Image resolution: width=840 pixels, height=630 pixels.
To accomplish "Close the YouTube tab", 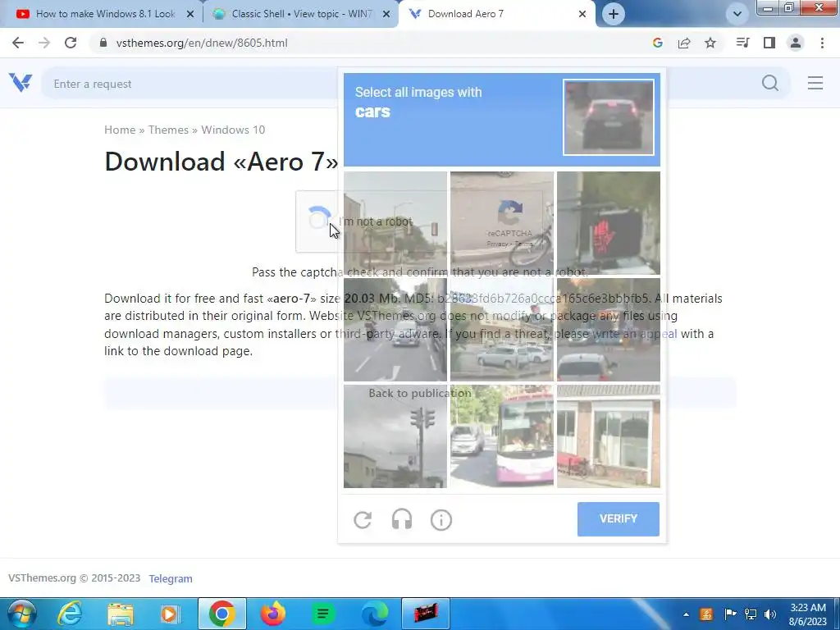I will click(x=190, y=14).
